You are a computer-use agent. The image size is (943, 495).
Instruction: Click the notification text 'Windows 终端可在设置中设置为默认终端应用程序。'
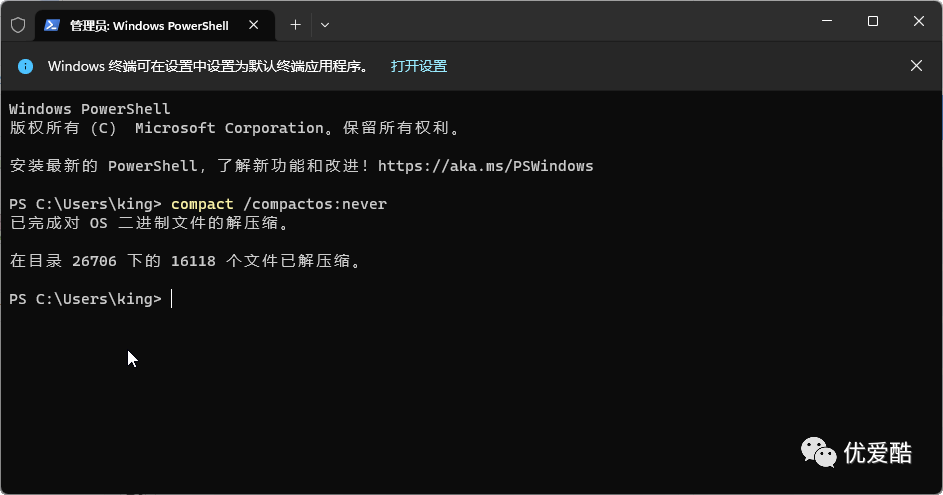coord(209,66)
